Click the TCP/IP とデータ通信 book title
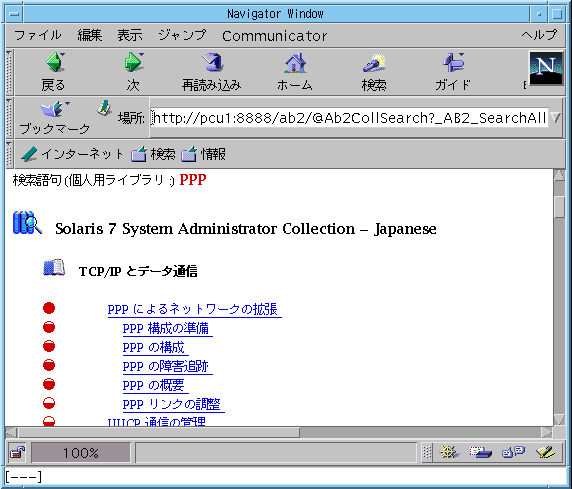The height and width of the screenshot is (489, 572). click(x=138, y=271)
